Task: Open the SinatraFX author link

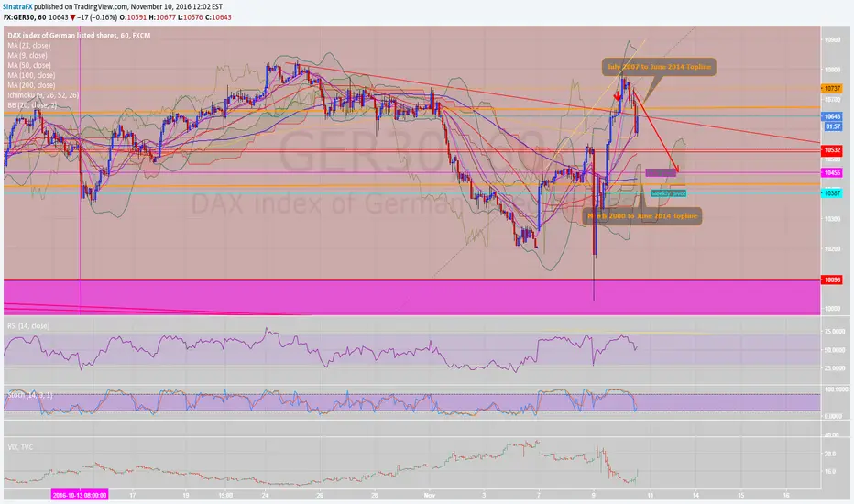Action: click(17, 7)
